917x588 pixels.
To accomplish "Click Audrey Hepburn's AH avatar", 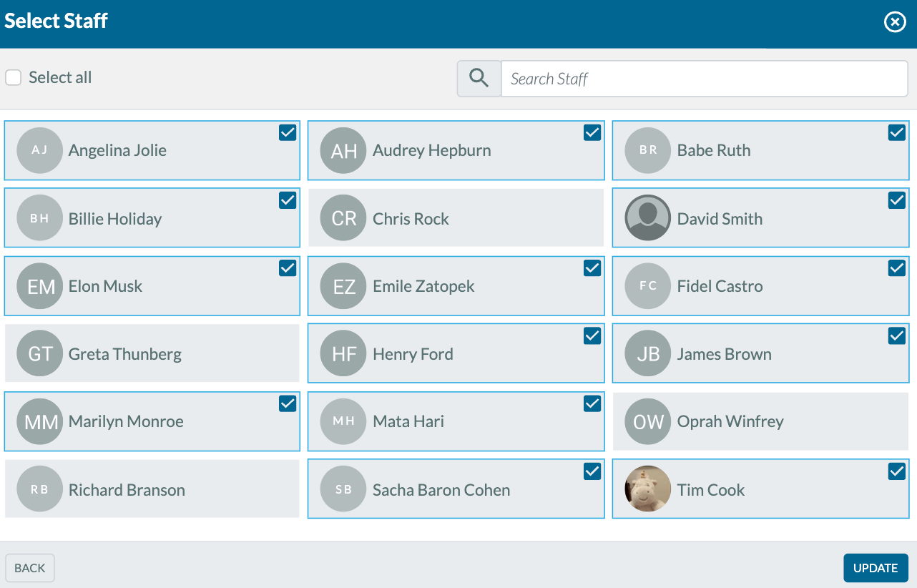I will click(343, 150).
